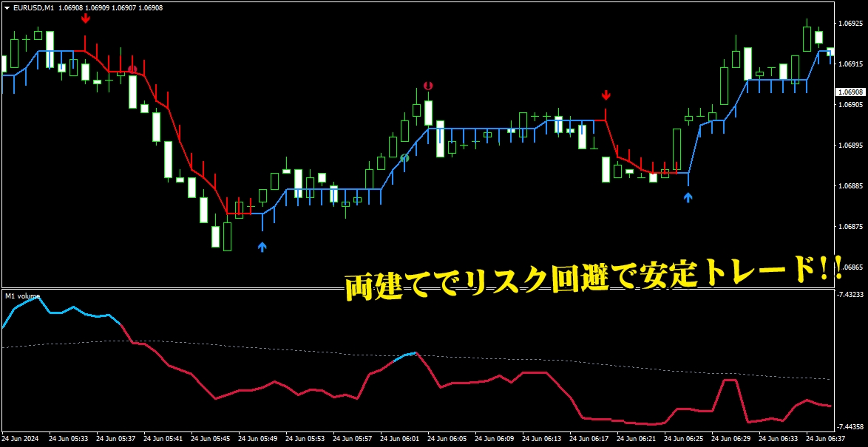Click the 1.06875 price axis label
Screen dimensions: 868x447
[851, 227]
